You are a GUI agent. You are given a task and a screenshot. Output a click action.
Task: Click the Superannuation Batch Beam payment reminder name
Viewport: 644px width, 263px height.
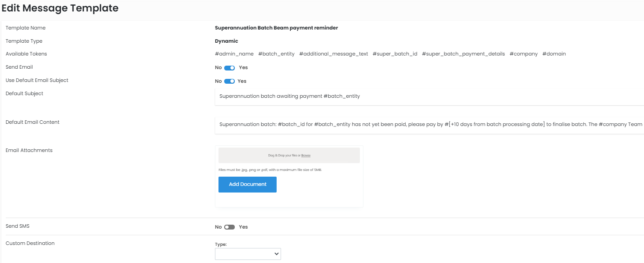coord(276,28)
